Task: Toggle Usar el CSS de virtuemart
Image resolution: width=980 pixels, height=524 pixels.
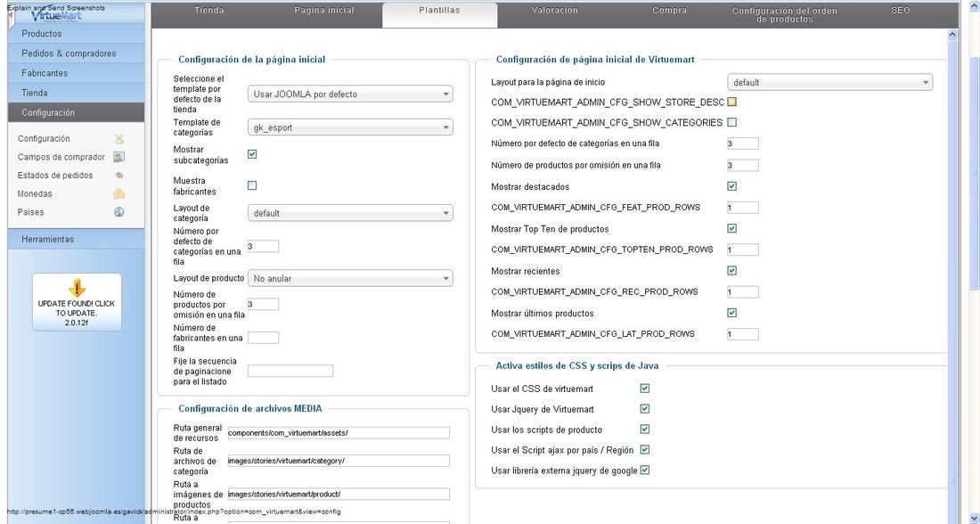Action: [645, 388]
